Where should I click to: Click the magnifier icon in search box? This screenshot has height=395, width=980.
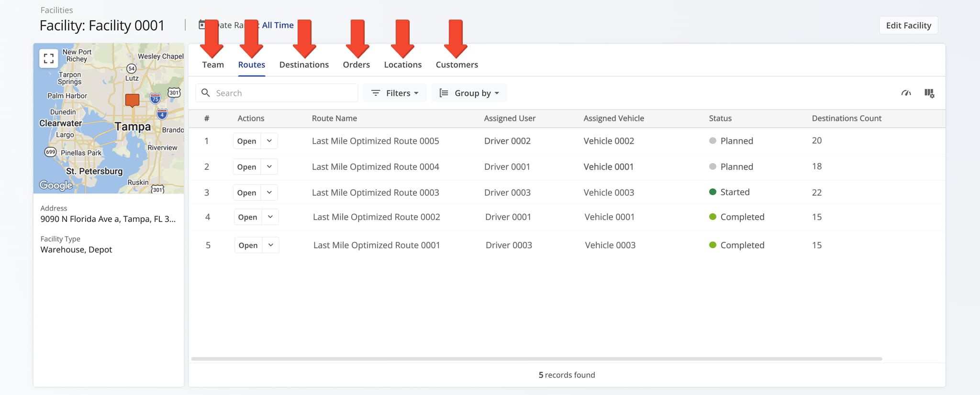pos(206,93)
